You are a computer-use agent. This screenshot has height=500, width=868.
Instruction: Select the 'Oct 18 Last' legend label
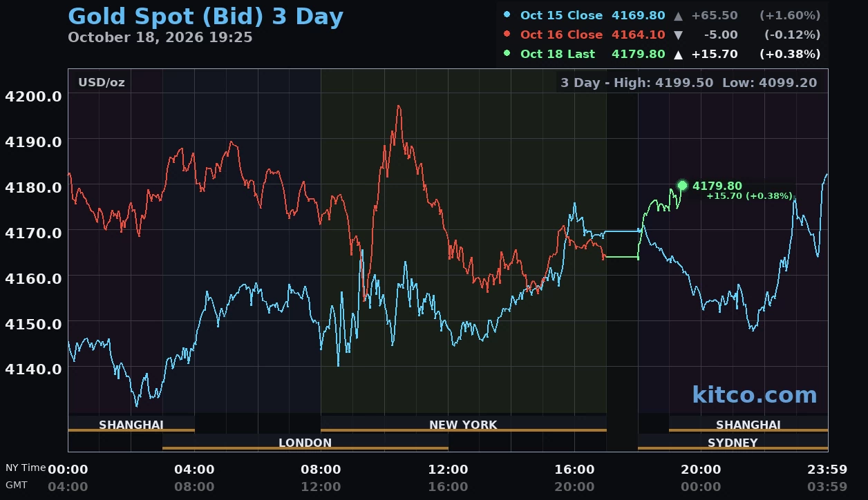tap(557, 54)
